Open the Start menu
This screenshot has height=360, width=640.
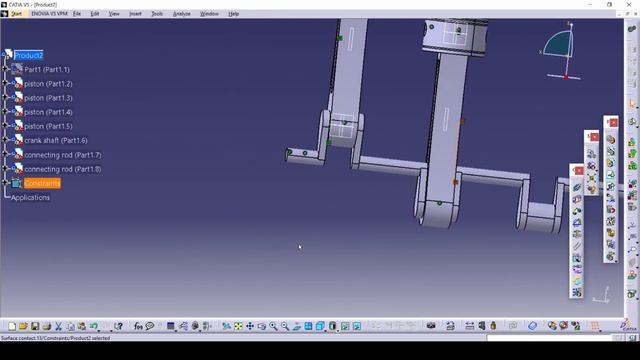[x=16, y=14]
